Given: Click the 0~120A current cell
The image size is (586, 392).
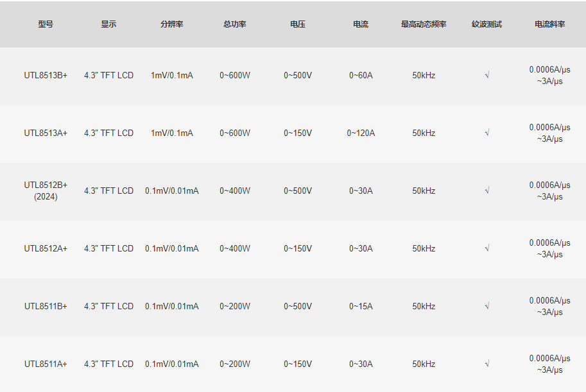Looking at the screenshot, I should 361,133.
